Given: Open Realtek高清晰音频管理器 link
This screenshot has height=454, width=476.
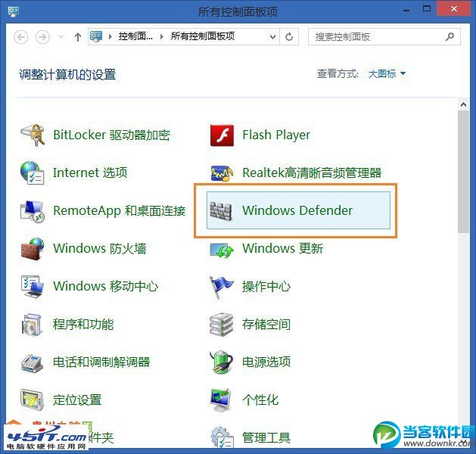Looking at the screenshot, I should point(312,173).
